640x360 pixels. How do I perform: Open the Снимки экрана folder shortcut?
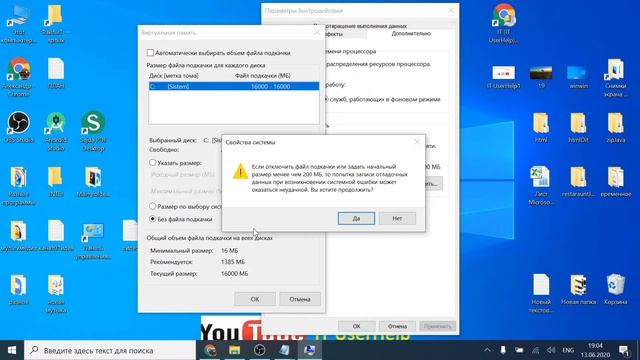click(616, 78)
